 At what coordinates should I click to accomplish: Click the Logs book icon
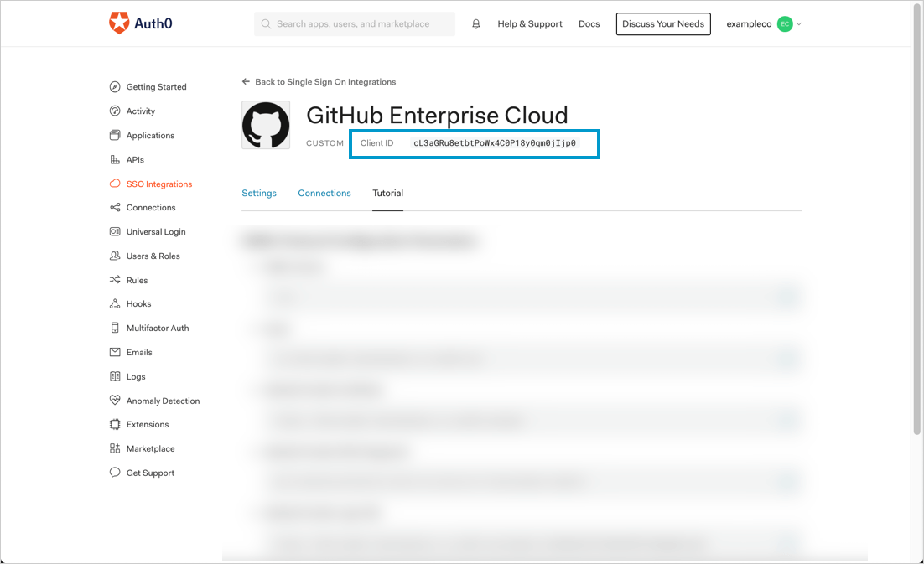(x=115, y=376)
